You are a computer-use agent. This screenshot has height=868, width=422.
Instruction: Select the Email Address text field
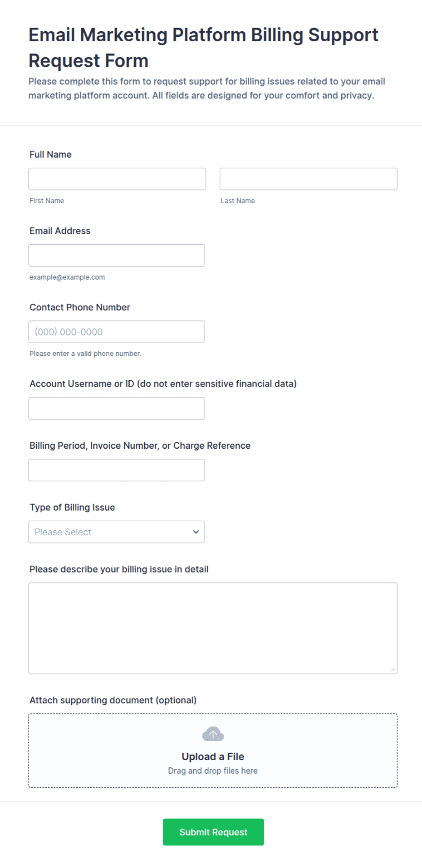coord(117,255)
